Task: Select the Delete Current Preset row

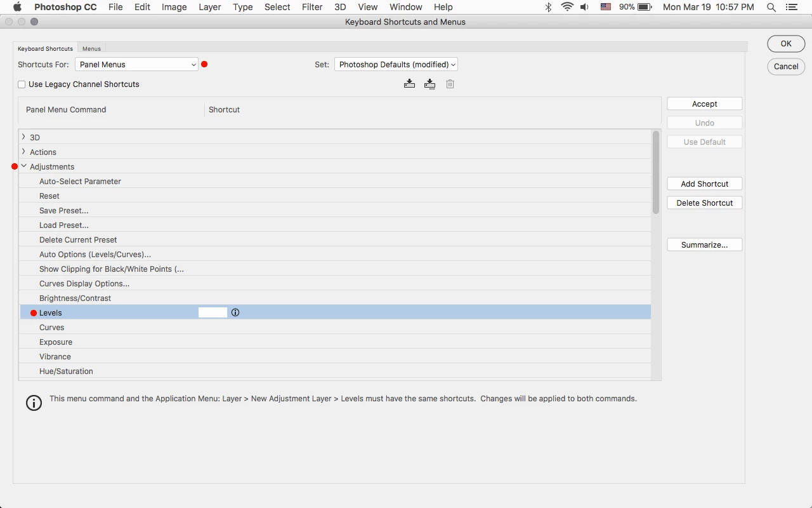Action: [x=335, y=239]
